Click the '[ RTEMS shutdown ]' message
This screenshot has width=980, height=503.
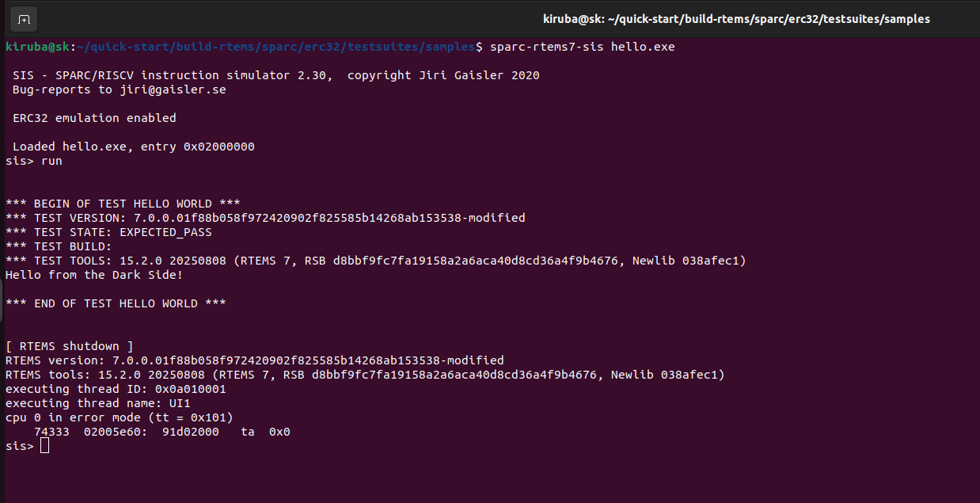tap(69, 346)
